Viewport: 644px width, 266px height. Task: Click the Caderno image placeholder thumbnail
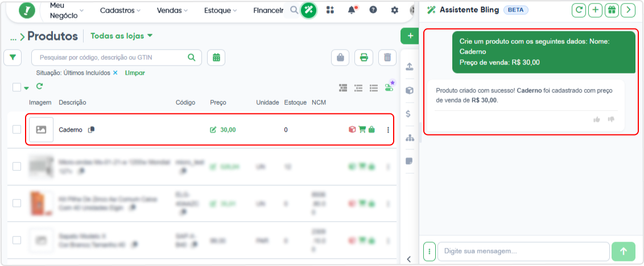(41, 129)
